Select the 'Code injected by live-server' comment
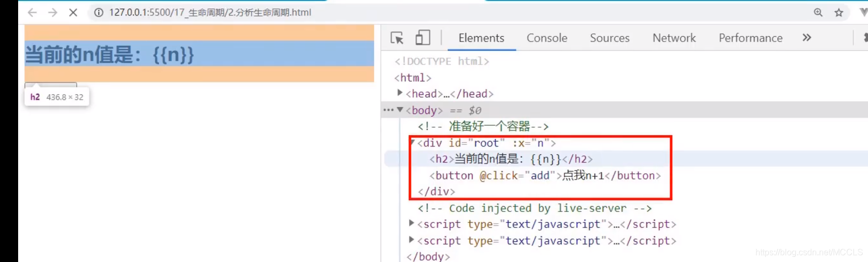This screenshot has height=262, width=868. tap(535, 208)
